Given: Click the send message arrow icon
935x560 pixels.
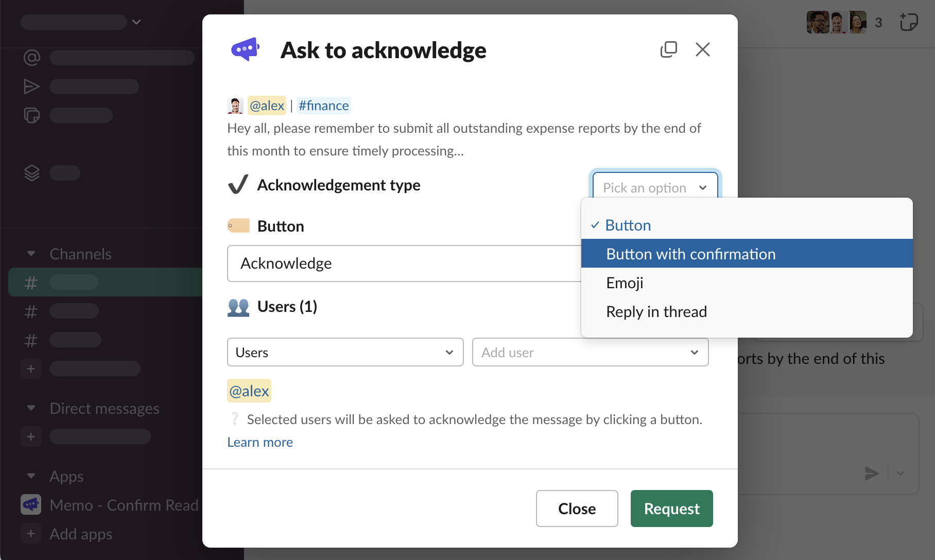Looking at the screenshot, I should pyautogui.click(x=871, y=473).
